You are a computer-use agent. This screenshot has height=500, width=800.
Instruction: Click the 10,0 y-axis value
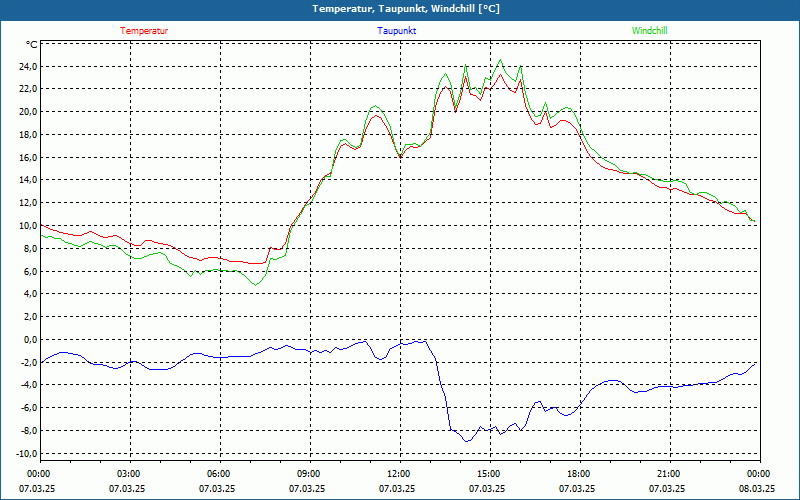pos(28,226)
